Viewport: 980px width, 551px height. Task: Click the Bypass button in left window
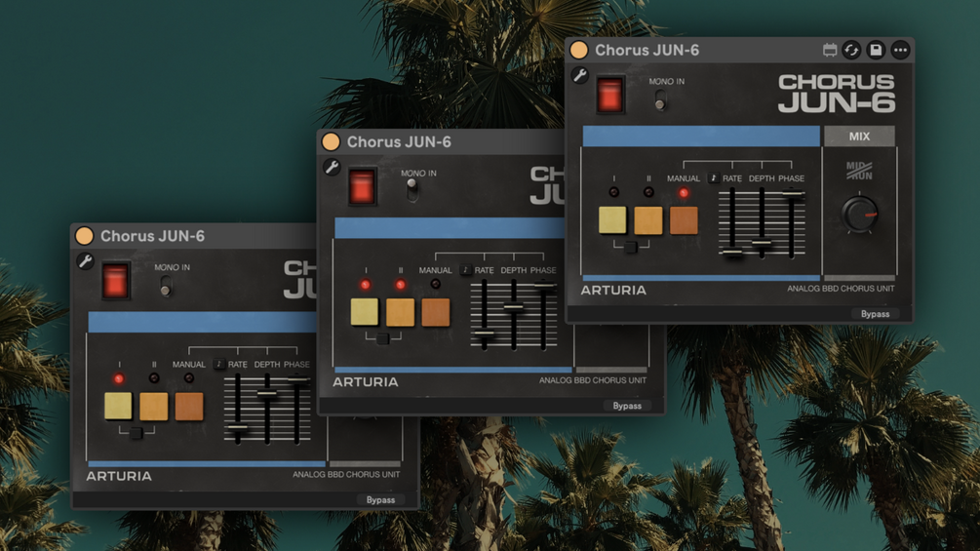pyautogui.click(x=380, y=499)
